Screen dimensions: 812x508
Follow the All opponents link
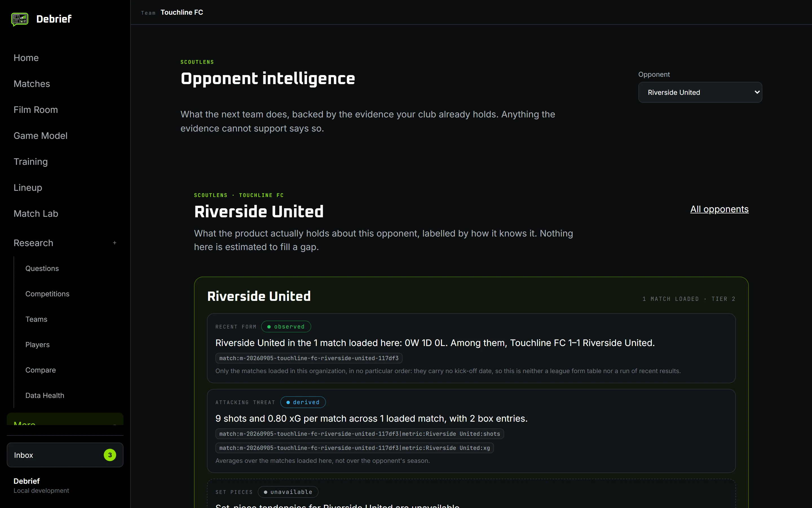[720, 209]
